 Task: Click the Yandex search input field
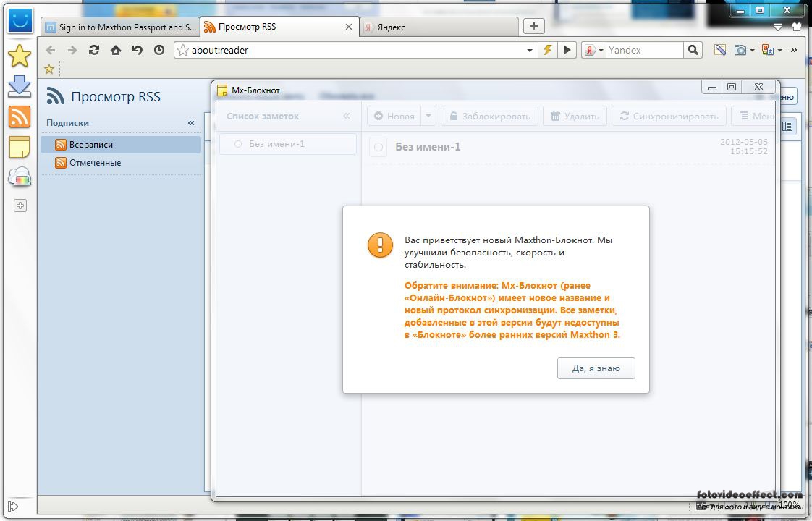[644, 50]
